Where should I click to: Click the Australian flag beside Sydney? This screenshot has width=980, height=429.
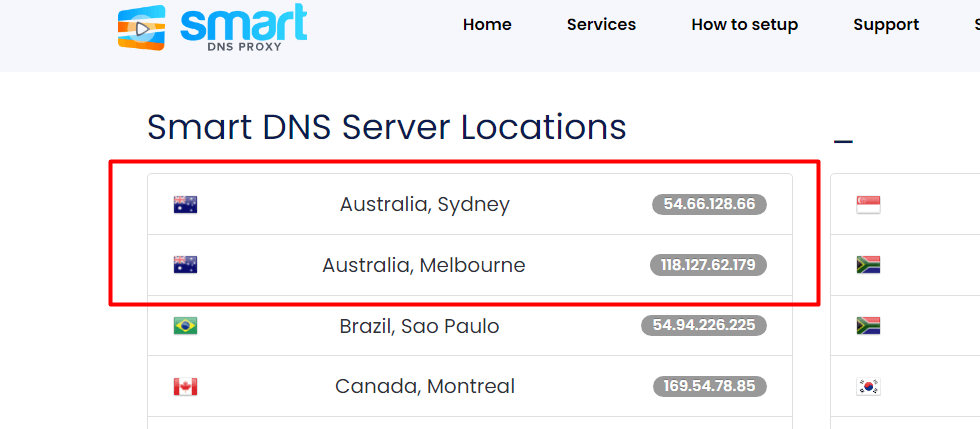(x=185, y=205)
